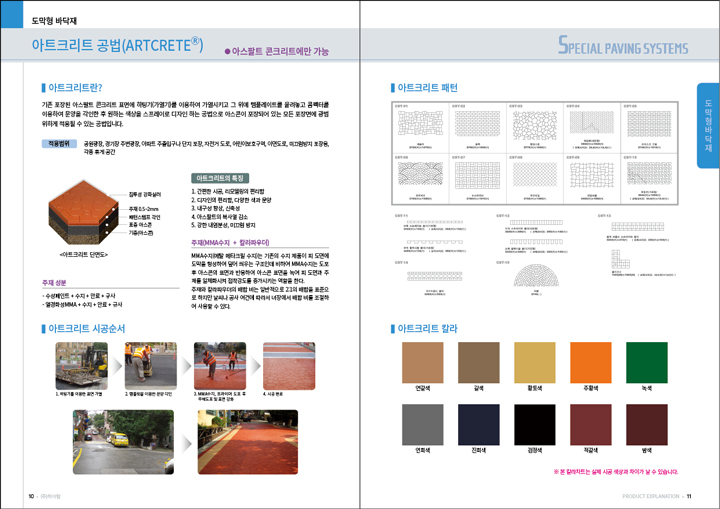Click the arrow between before and after photos
The height and width of the screenshot is (509, 720).
pos(186,443)
